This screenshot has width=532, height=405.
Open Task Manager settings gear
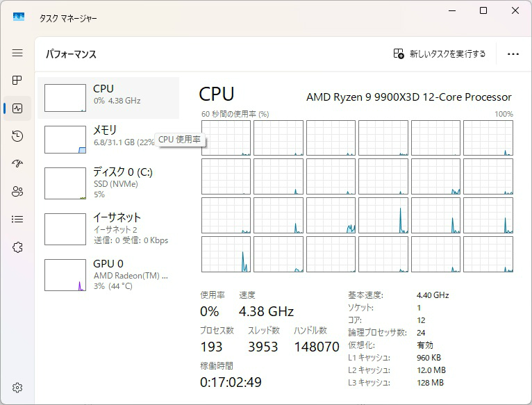pyautogui.click(x=17, y=388)
